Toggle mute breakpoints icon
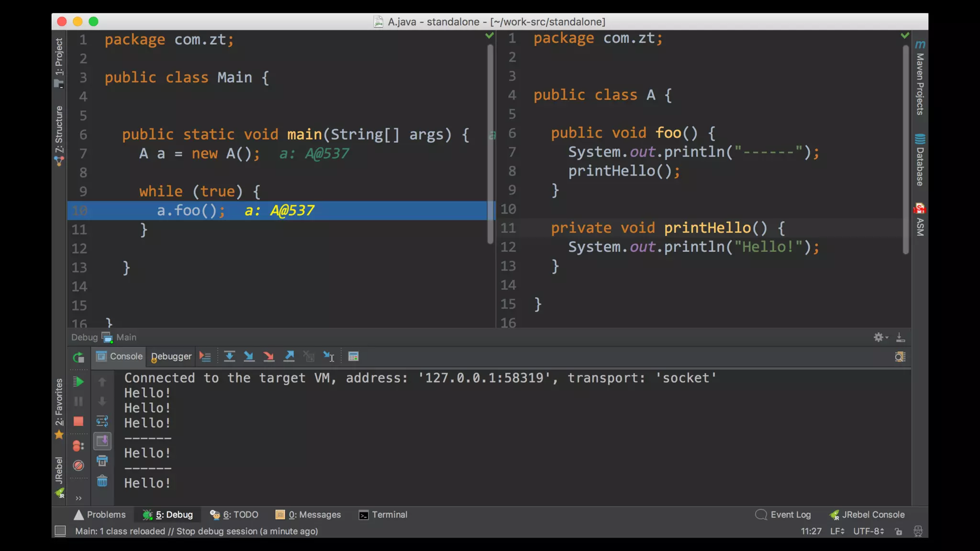Image resolution: width=980 pixels, height=551 pixels. coord(78,465)
